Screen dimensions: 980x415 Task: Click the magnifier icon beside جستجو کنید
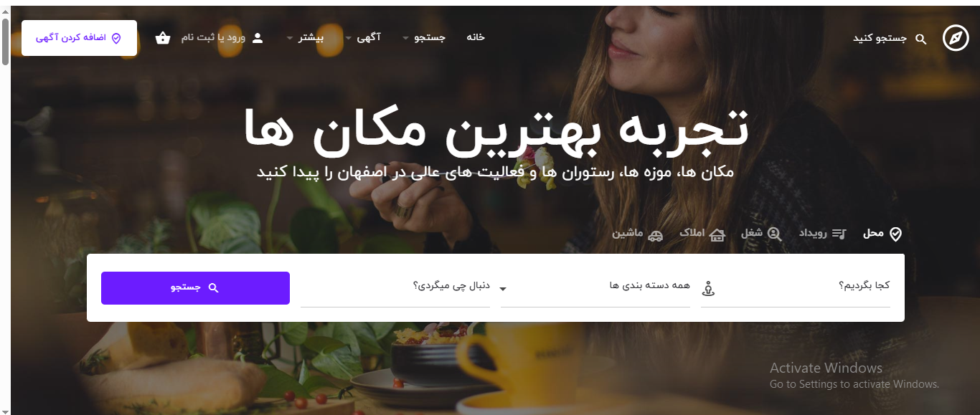tap(921, 39)
